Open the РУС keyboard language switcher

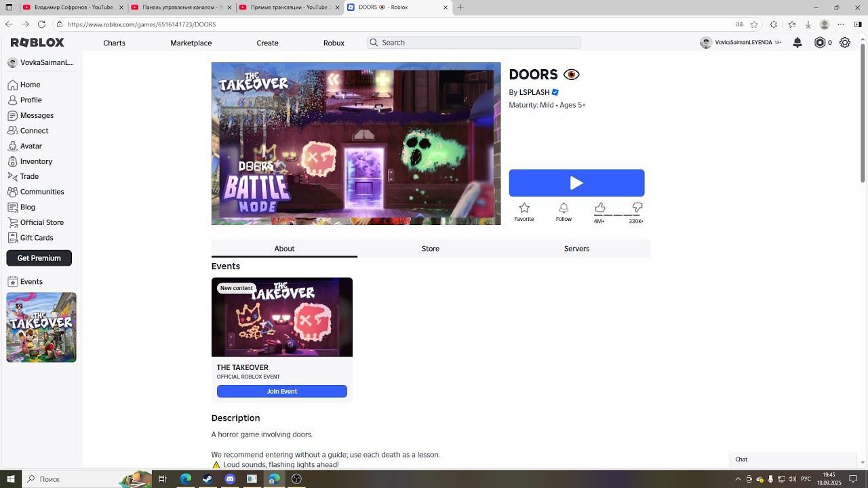[806, 479]
